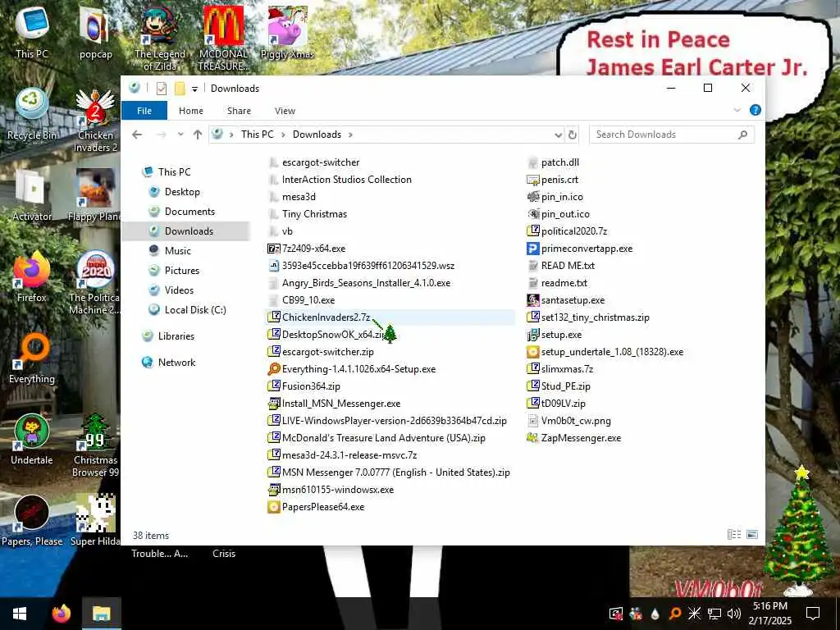Open MCDONAL TREASURE desktop shortcut
Image resolution: width=840 pixels, height=630 pixels.
[x=223, y=39]
